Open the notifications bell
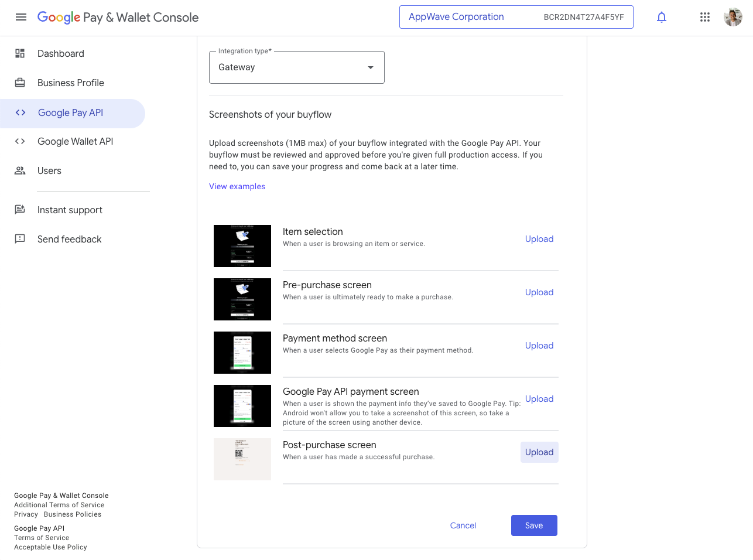Image resolution: width=753 pixels, height=560 pixels. [x=662, y=17]
